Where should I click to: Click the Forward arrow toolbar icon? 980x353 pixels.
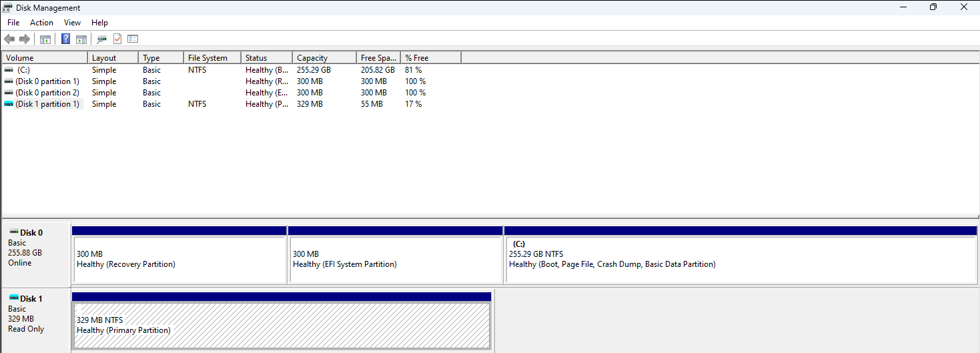(25, 39)
